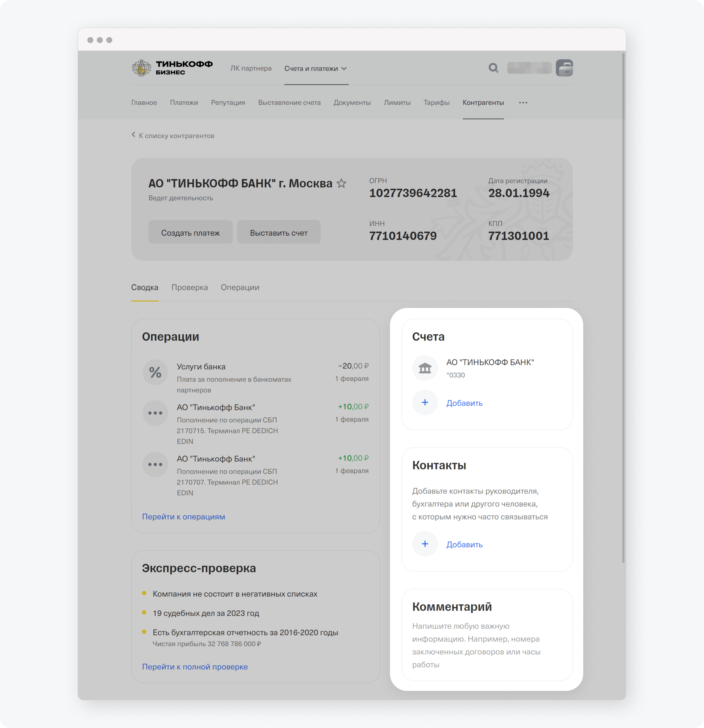This screenshot has width=704, height=728.
Task: Open the three-dots more menu in navigation
Action: 523,102
